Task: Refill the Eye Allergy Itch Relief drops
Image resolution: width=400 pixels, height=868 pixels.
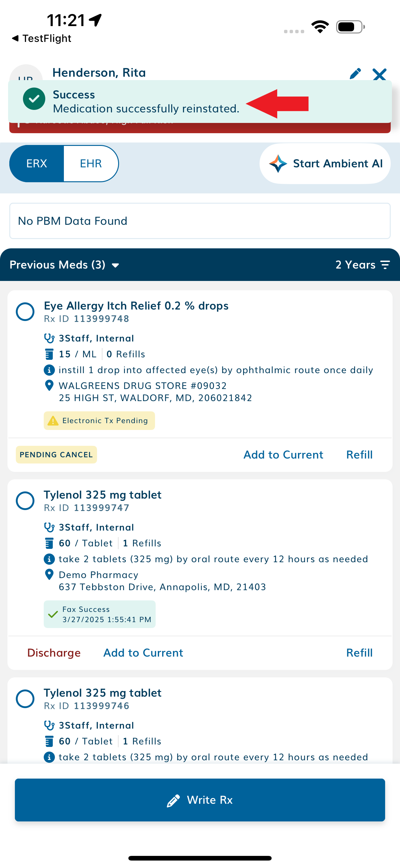Action: [x=359, y=454]
